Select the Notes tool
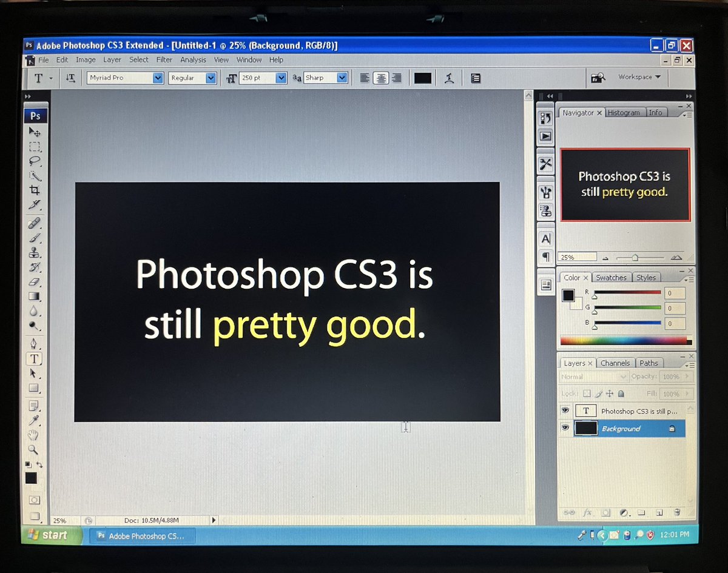 coord(35,406)
